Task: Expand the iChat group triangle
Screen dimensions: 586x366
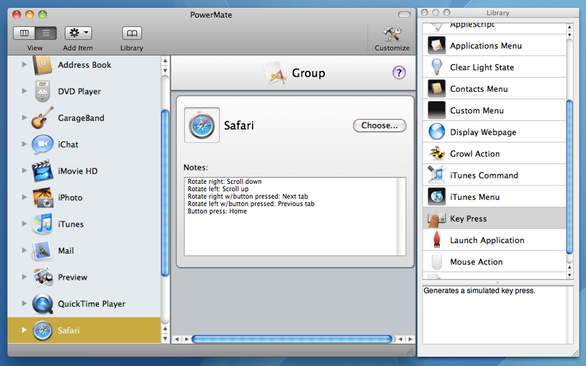Action: point(24,144)
